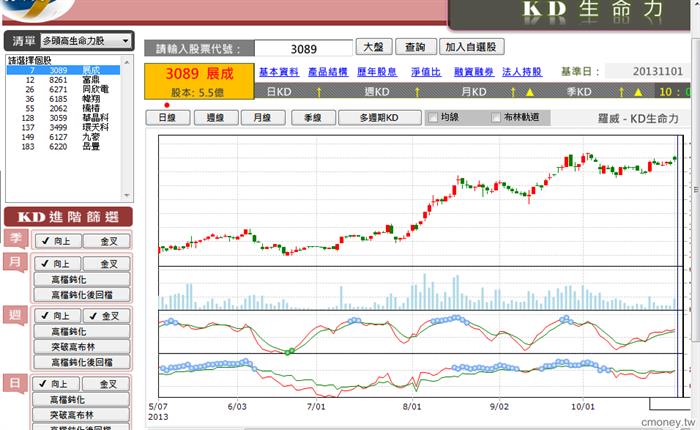Toggle 日 高檔鈍化 filter
This screenshot has height=430, width=700.
tap(81, 400)
